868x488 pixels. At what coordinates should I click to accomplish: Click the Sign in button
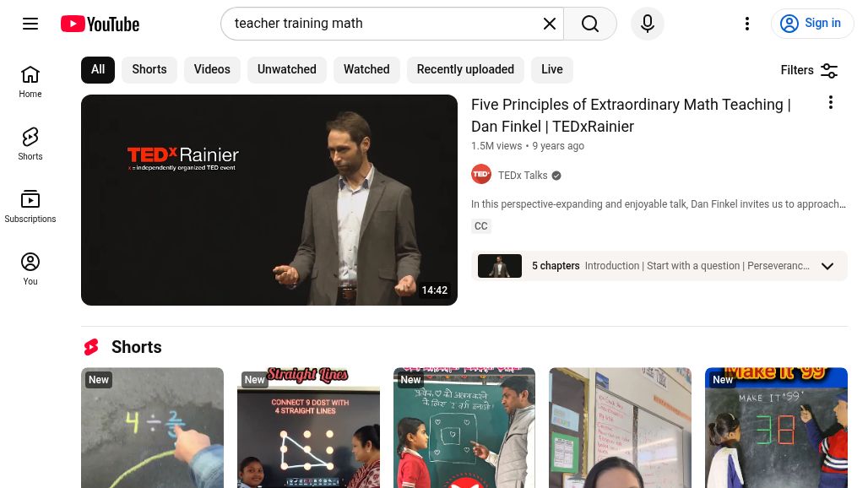pos(812,24)
